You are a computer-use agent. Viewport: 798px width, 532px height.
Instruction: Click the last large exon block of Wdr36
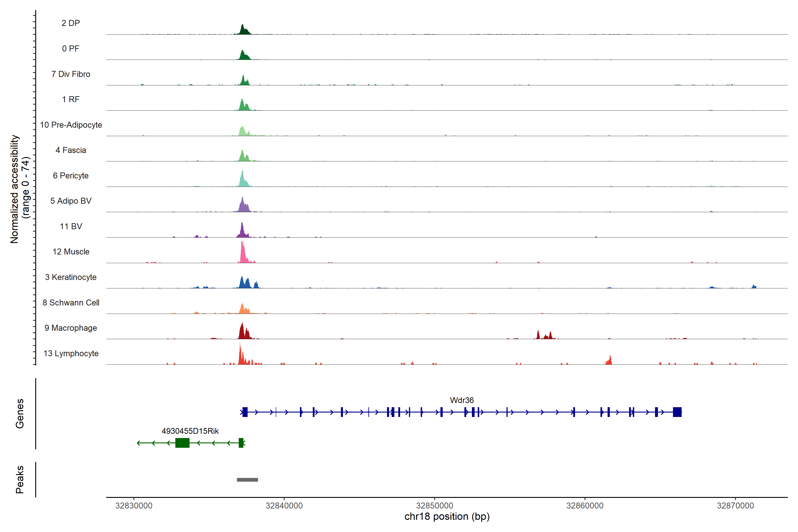click(x=677, y=412)
